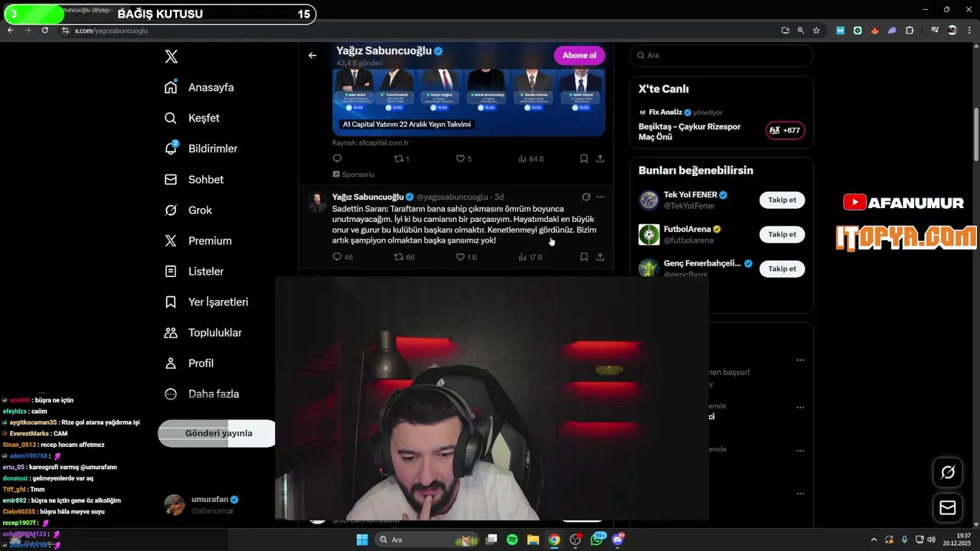Follow Tek Yol FENER

pos(782,200)
